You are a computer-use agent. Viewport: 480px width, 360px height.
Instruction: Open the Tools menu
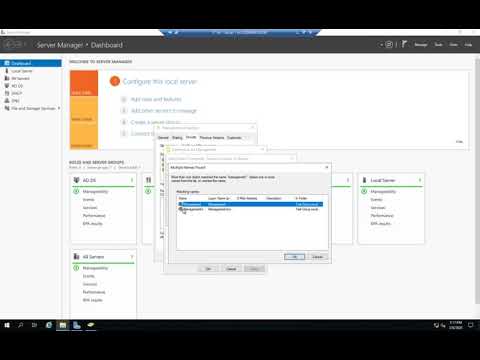click(438, 45)
